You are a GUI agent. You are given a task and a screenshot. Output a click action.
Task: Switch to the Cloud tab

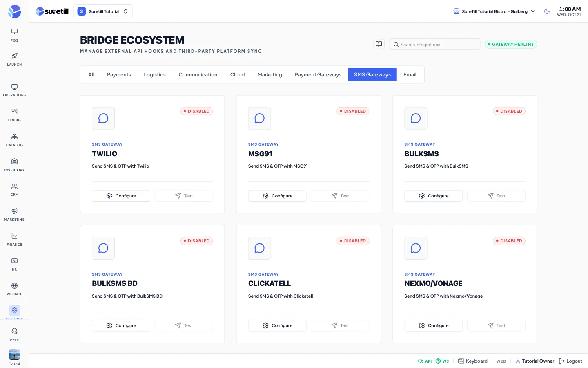tap(237, 75)
